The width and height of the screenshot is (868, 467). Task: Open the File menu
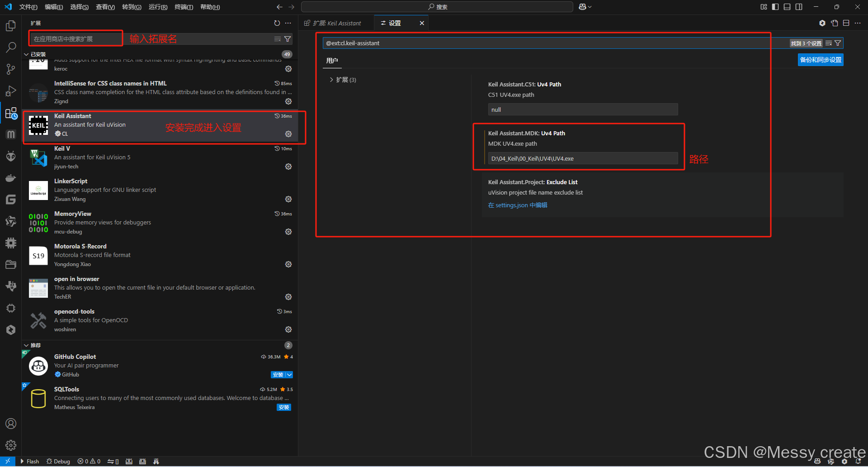[x=28, y=7]
